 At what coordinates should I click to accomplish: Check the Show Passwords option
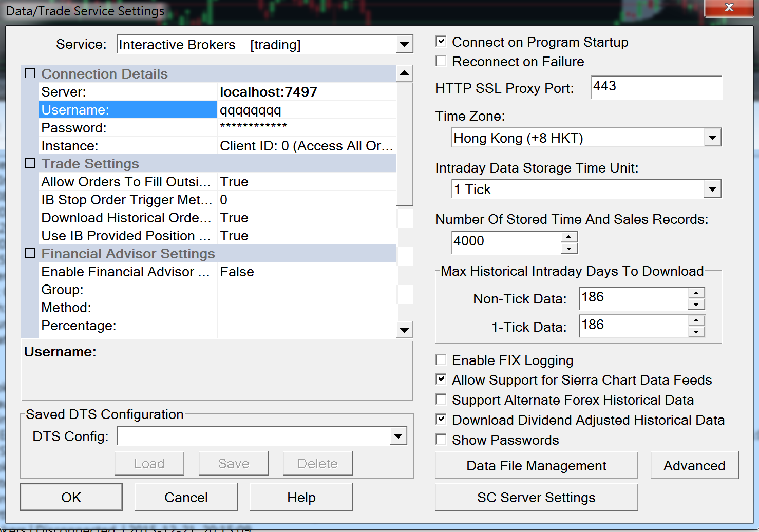[x=441, y=440]
